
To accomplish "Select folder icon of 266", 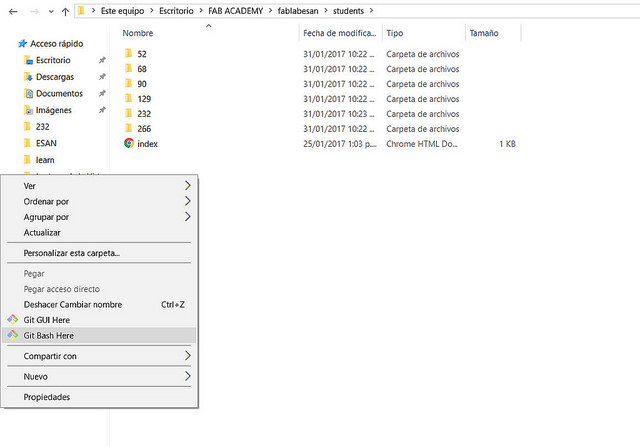I will pyautogui.click(x=129, y=128).
